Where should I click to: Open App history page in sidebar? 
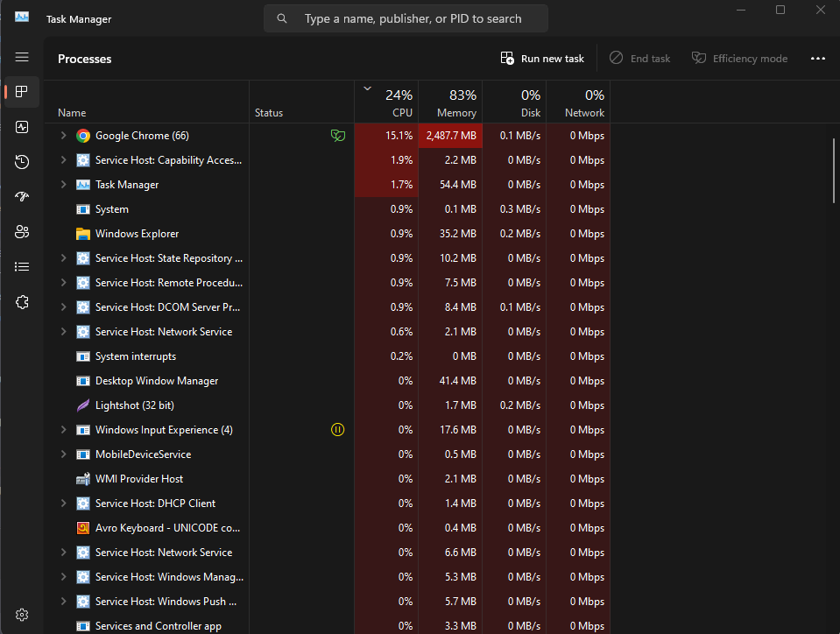pos(22,162)
